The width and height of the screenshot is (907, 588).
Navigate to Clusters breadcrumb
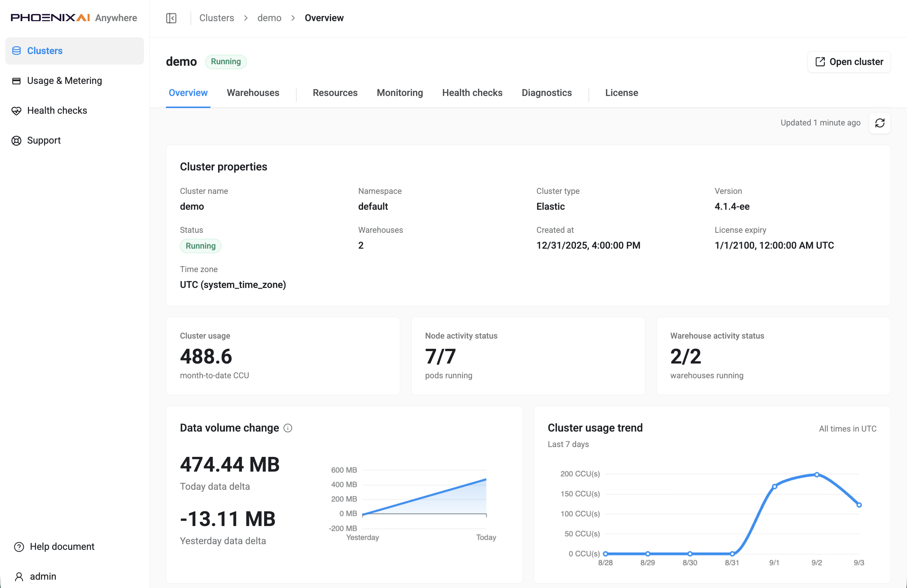[217, 18]
